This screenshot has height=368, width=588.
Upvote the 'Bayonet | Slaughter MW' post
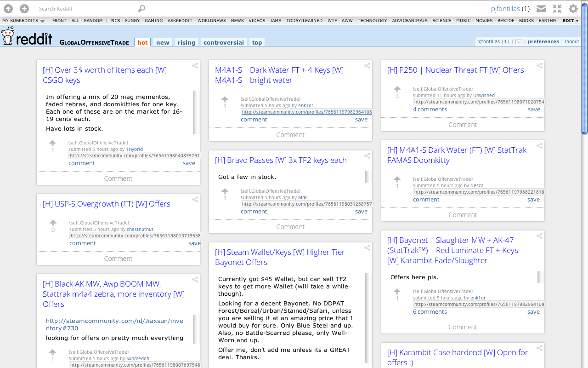coord(397,292)
